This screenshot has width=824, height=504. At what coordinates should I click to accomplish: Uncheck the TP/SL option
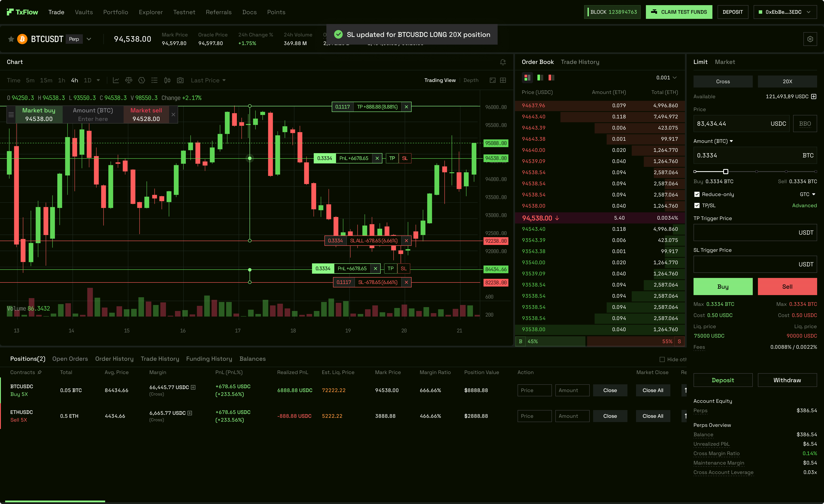pyautogui.click(x=697, y=205)
